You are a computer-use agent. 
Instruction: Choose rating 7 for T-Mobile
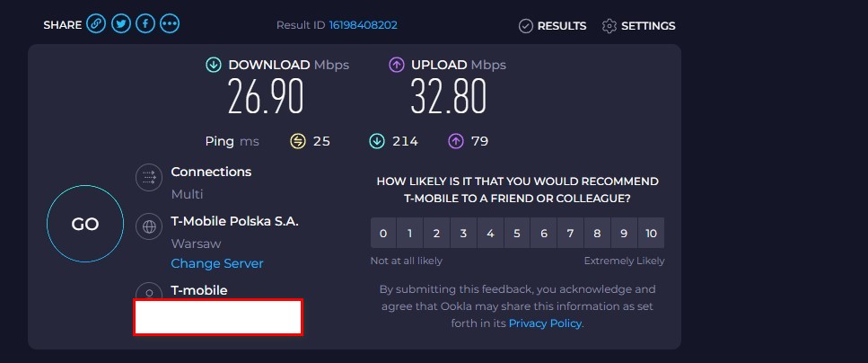[x=570, y=233]
